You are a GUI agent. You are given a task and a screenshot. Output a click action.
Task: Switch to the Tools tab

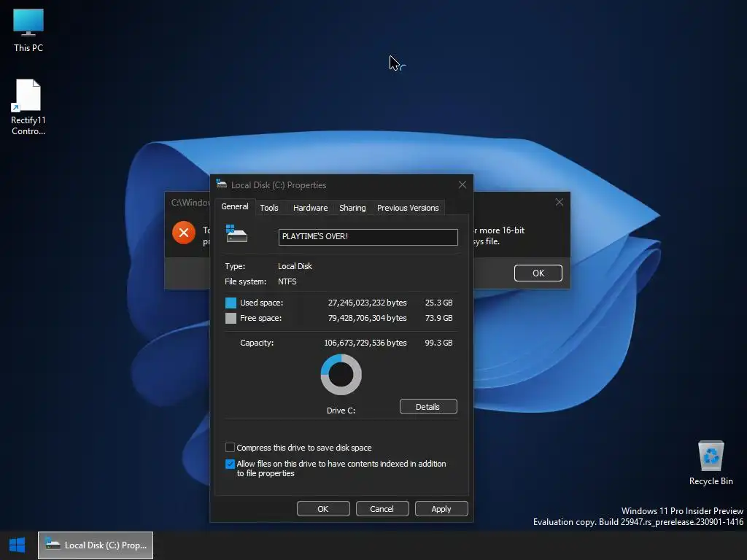(x=269, y=208)
